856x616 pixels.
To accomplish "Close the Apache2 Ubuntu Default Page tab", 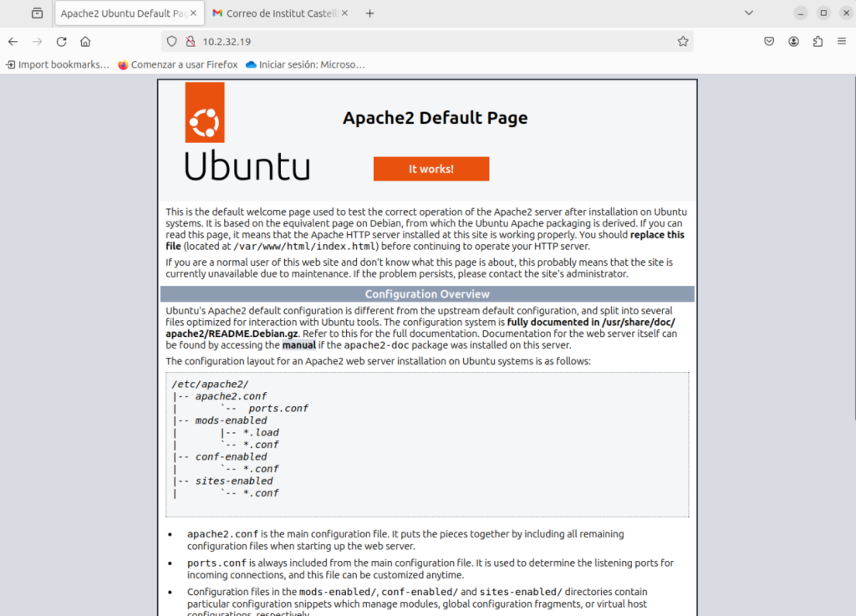I will 193,13.
